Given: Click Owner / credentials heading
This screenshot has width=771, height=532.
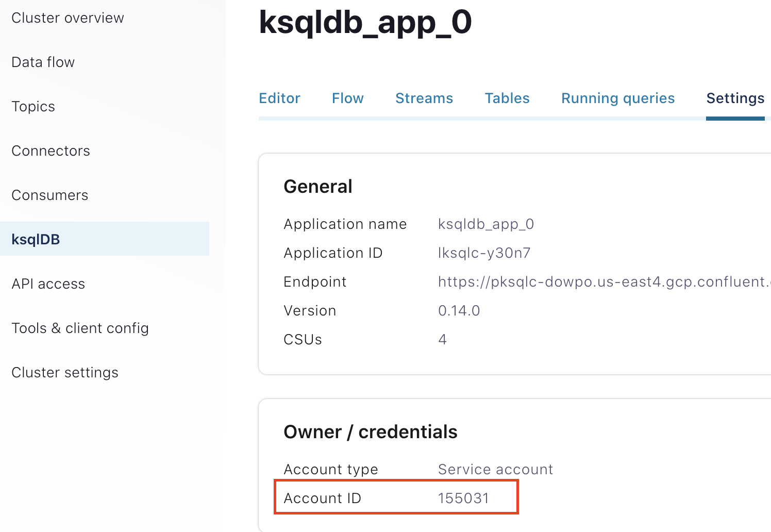Looking at the screenshot, I should 371,432.
